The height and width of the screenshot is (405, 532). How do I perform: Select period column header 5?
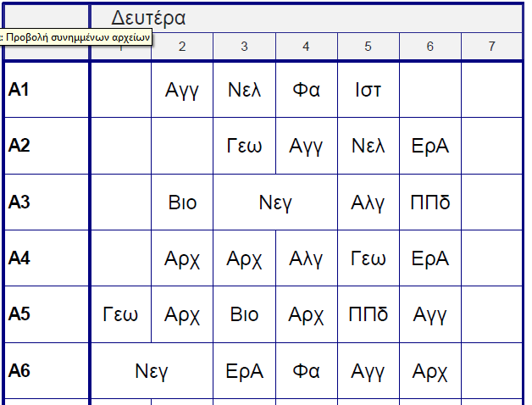(x=368, y=47)
